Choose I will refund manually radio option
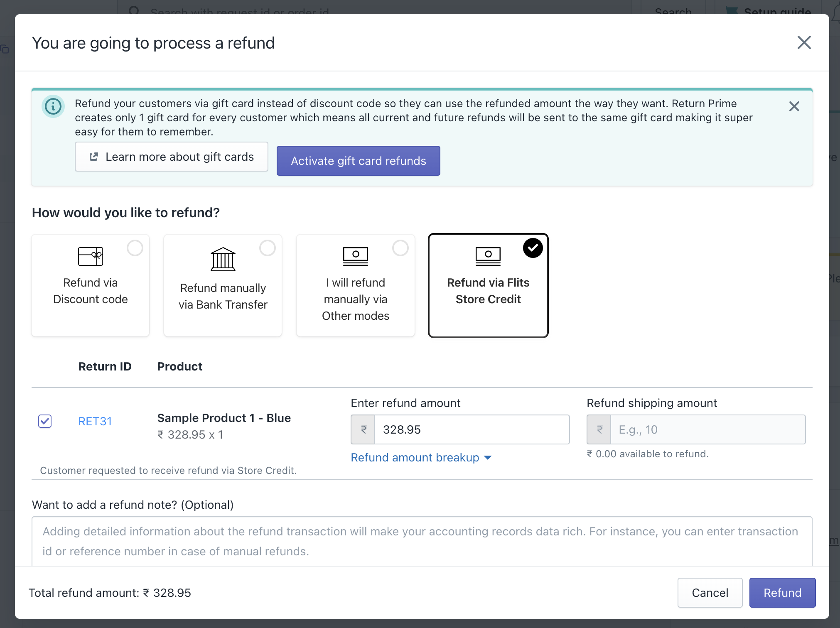Viewport: 840px width, 628px height. [400, 248]
